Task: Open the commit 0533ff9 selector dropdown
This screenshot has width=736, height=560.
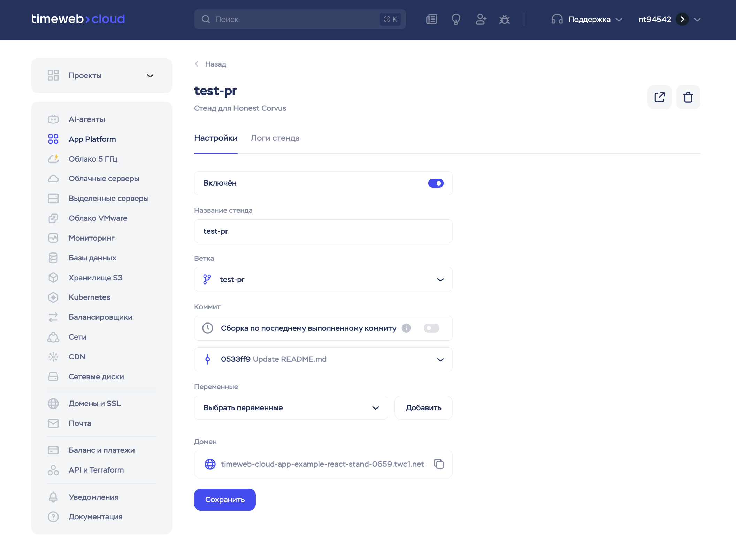Action: tap(323, 359)
